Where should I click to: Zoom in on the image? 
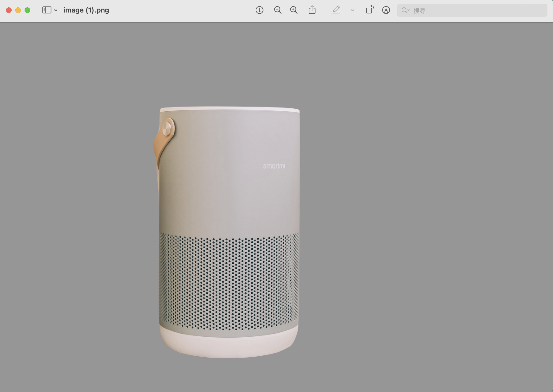294,10
